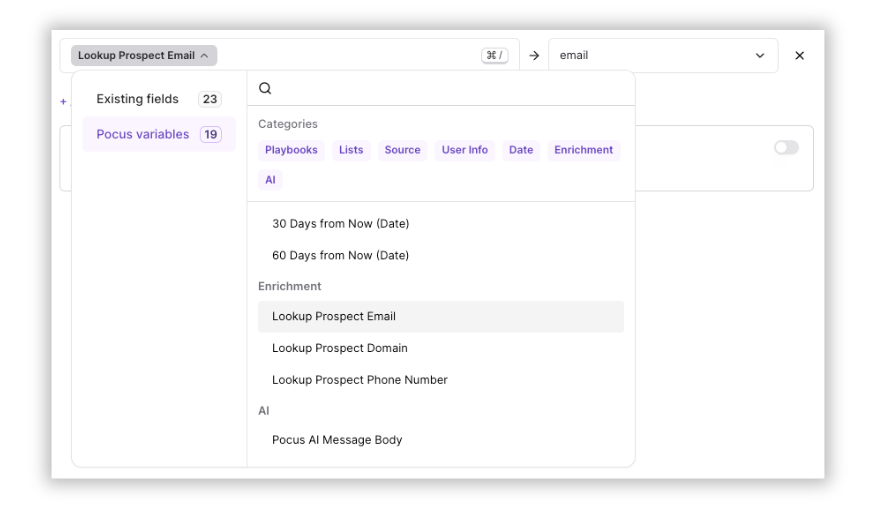Viewport: 876px width, 509px height.
Task: Choose 30 Days from Now (Date)
Action: click(x=441, y=223)
